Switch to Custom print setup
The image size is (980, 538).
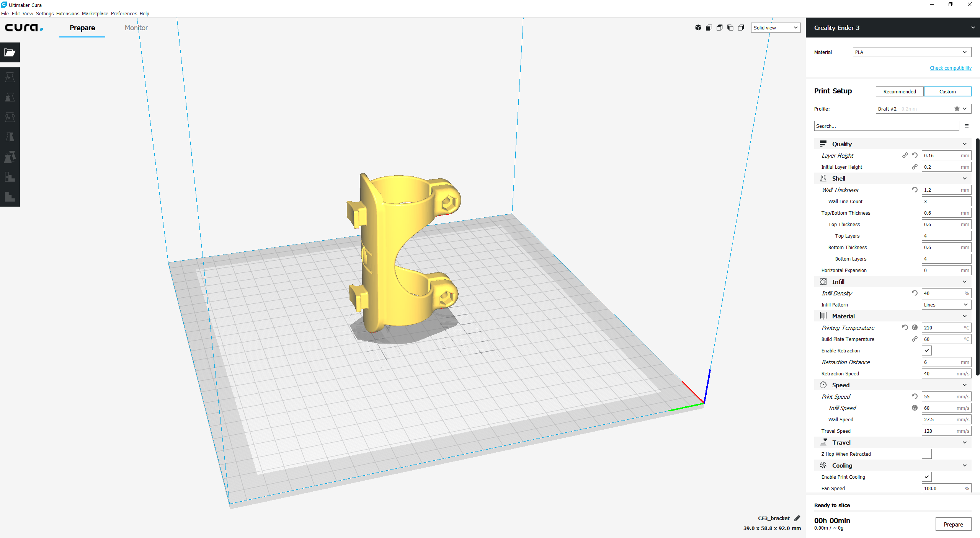pos(947,91)
